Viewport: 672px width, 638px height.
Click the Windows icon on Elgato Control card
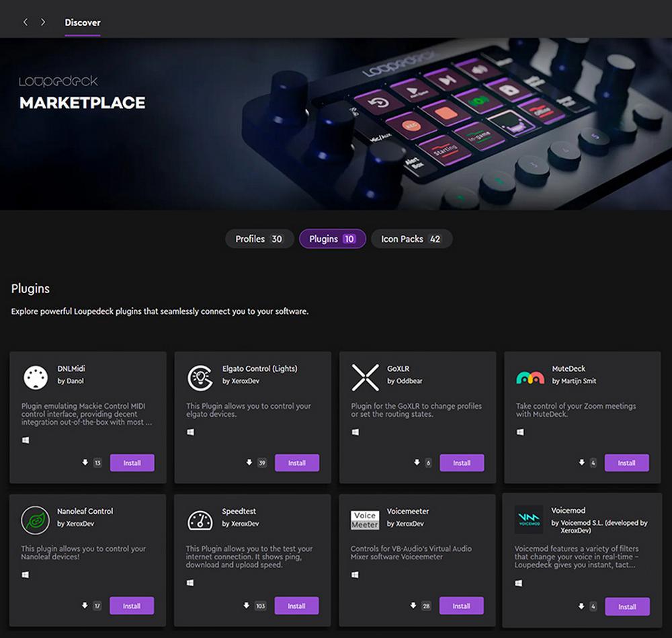(x=190, y=432)
